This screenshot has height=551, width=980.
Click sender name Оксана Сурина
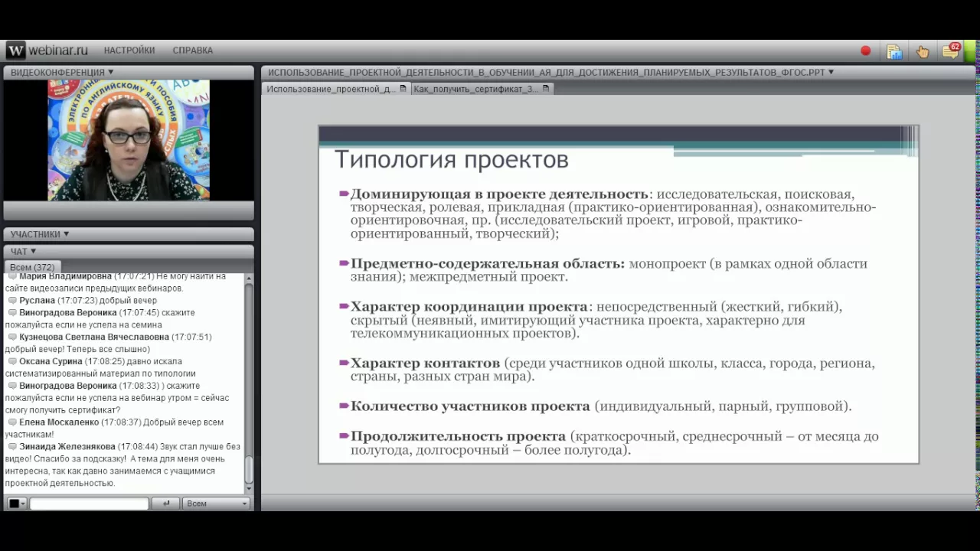click(x=51, y=361)
